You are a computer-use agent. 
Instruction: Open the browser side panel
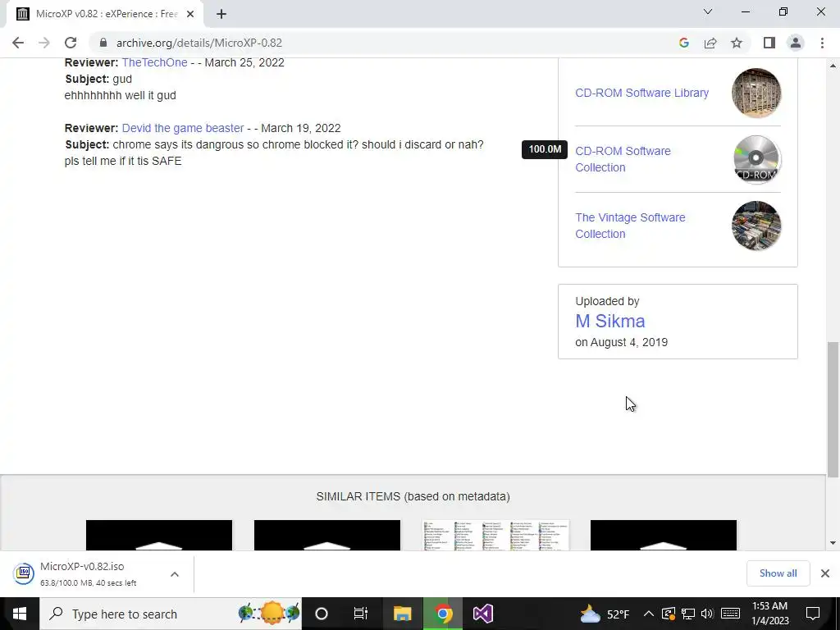point(769,43)
